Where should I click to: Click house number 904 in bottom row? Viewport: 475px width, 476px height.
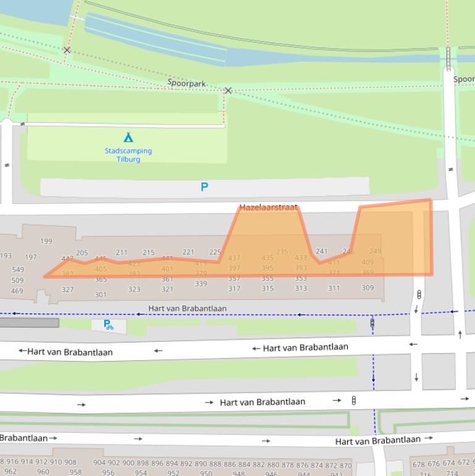[99, 462]
